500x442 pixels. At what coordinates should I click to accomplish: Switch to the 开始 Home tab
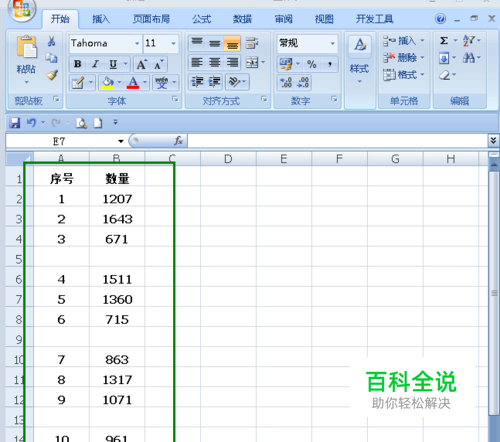coord(60,19)
